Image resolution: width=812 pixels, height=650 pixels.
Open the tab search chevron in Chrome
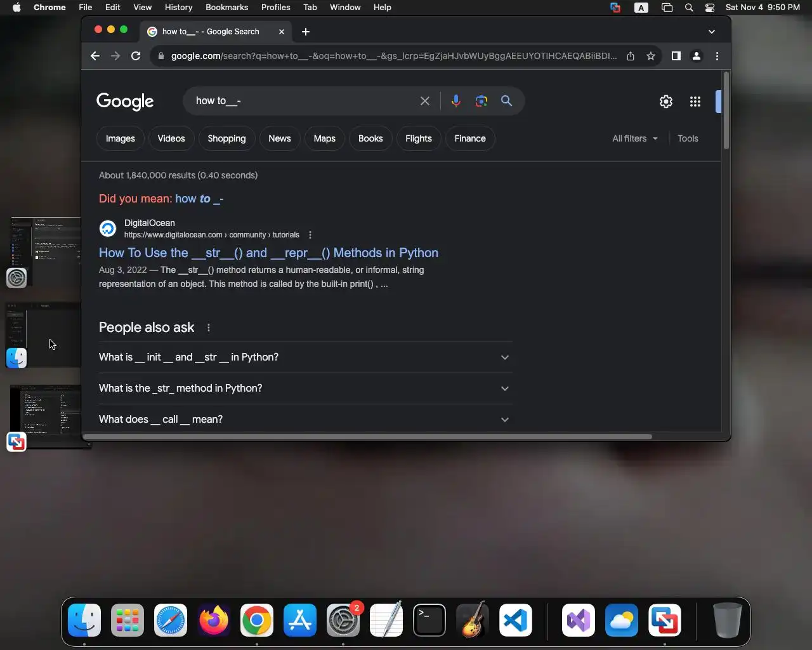(x=712, y=32)
